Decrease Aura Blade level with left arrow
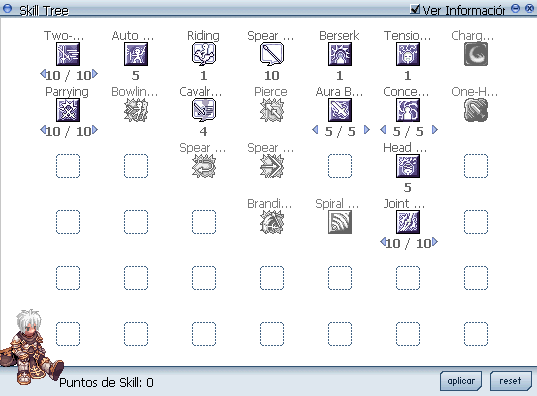 click(x=315, y=130)
